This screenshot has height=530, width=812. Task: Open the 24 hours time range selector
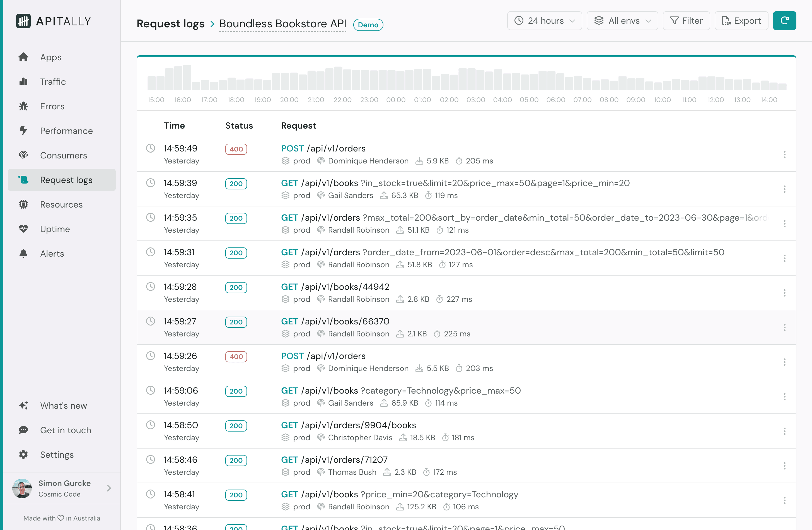(544, 20)
